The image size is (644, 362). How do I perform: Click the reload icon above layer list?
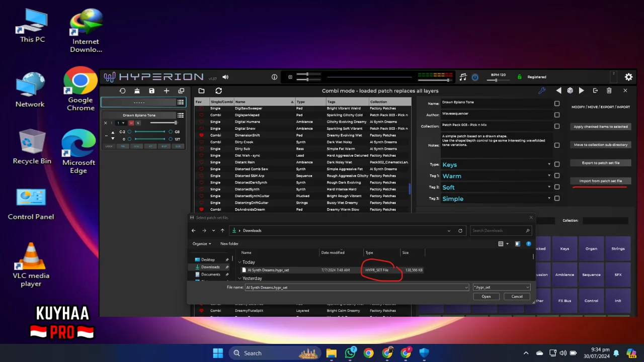122,91
